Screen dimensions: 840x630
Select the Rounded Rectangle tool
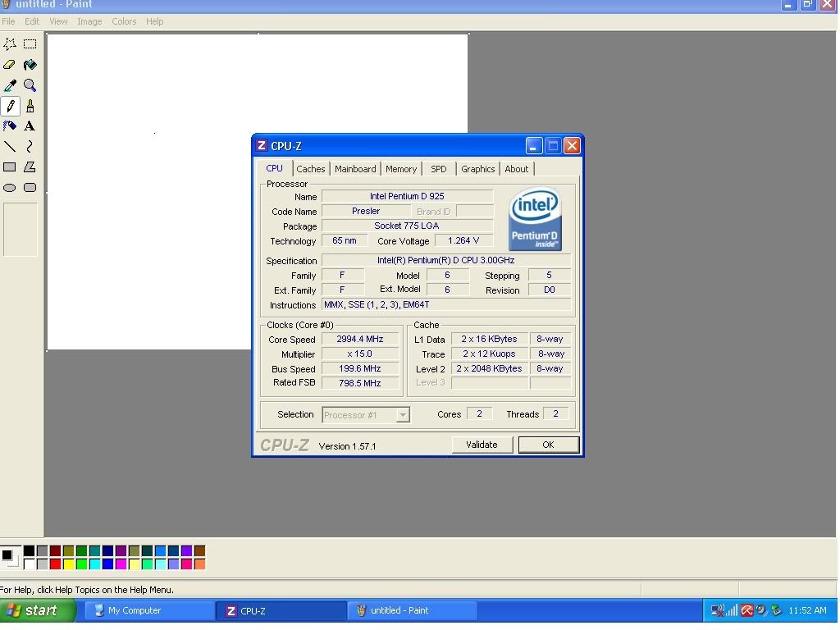point(30,188)
